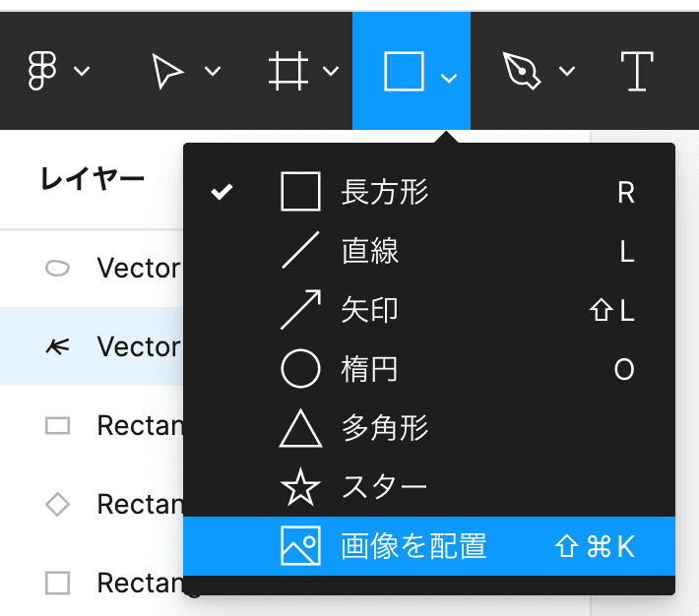
Task: Select the Pen tool icon
Action: click(x=522, y=71)
